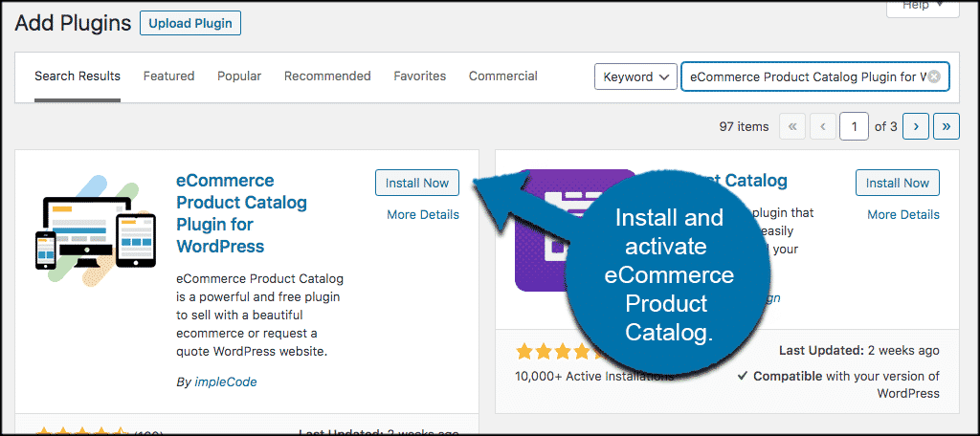This screenshot has width=980, height=436.
Task: Click the 'Add Plugins' page heading
Action: point(73,24)
